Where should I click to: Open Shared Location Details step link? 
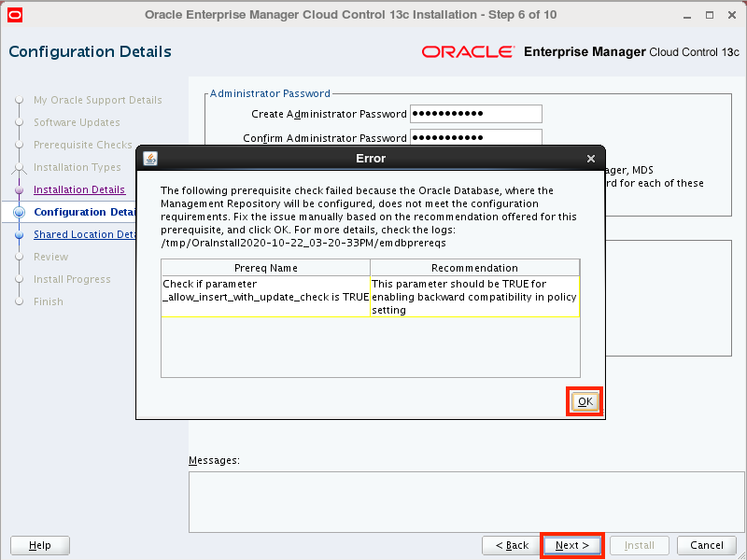tap(85, 234)
